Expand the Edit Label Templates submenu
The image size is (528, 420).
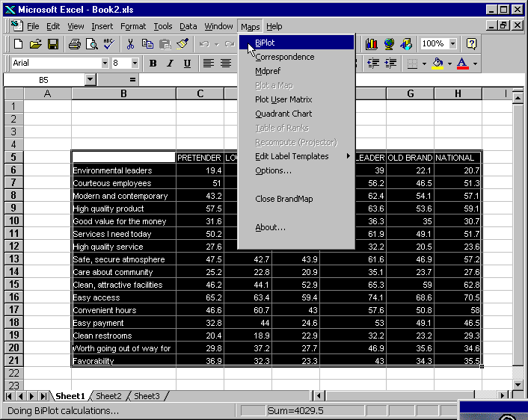(296, 156)
